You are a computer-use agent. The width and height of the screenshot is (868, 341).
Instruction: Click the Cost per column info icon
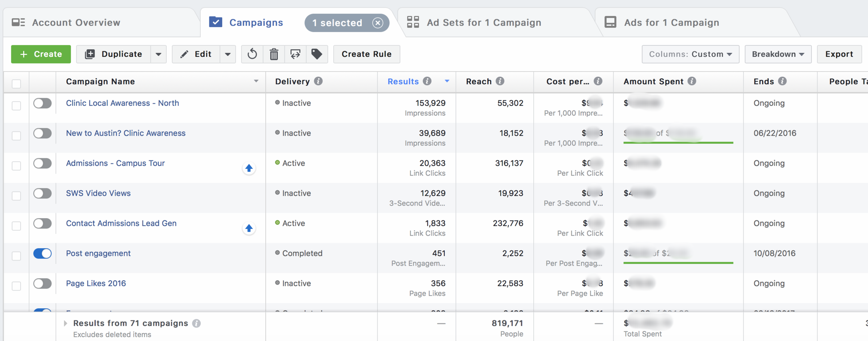(598, 81)
